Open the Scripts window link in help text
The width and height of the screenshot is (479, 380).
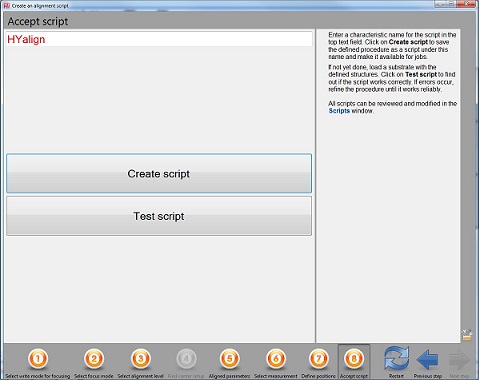(x=339, y=111)
